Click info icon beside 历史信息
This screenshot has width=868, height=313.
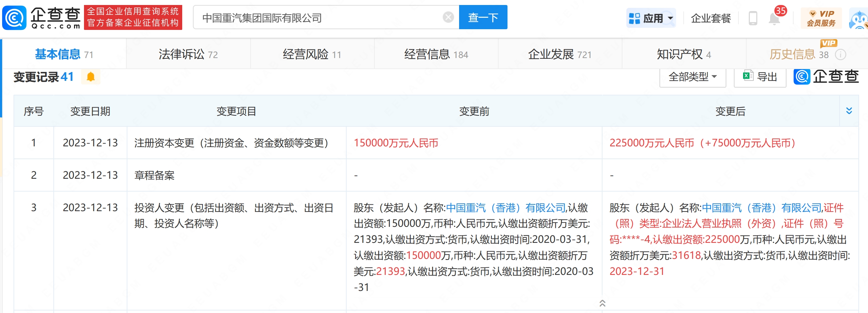[x=840, y=54]
